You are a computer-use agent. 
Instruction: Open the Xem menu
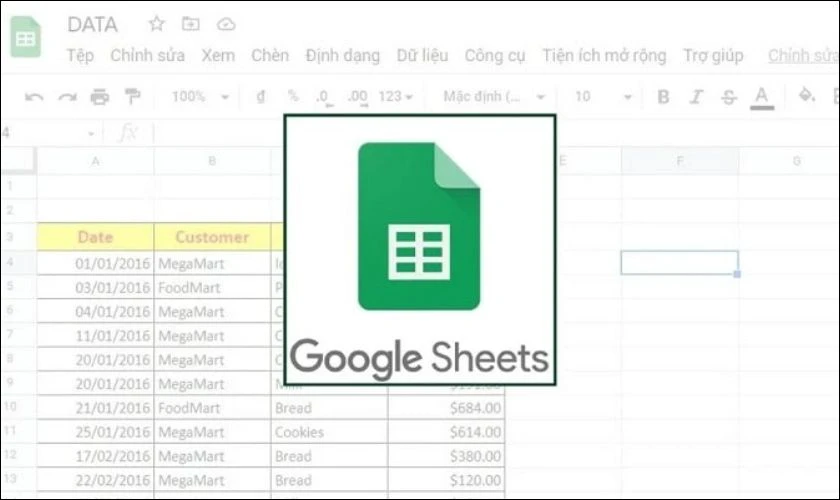point(218,55)
